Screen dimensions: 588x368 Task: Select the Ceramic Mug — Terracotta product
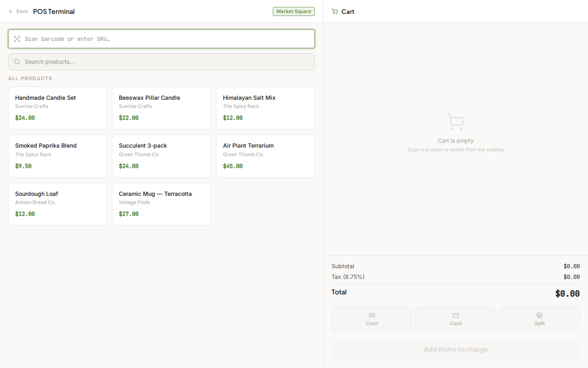pyautogui.click(x=161, y=204)
